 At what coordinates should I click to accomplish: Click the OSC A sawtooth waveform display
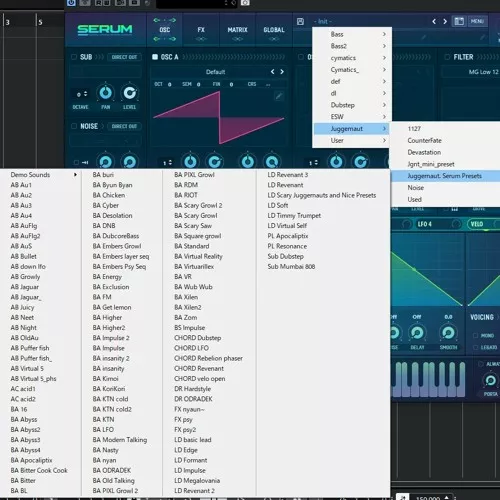click(219, 117)
